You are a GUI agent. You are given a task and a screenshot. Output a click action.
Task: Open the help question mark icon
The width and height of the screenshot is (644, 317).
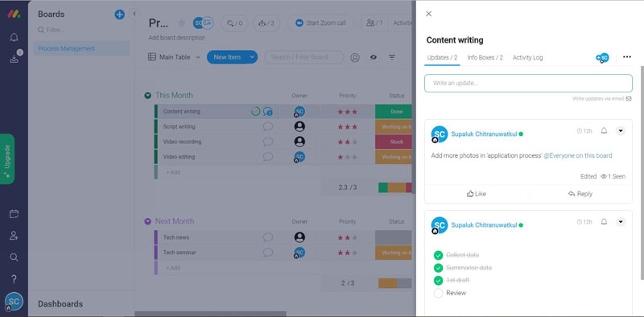14,279
